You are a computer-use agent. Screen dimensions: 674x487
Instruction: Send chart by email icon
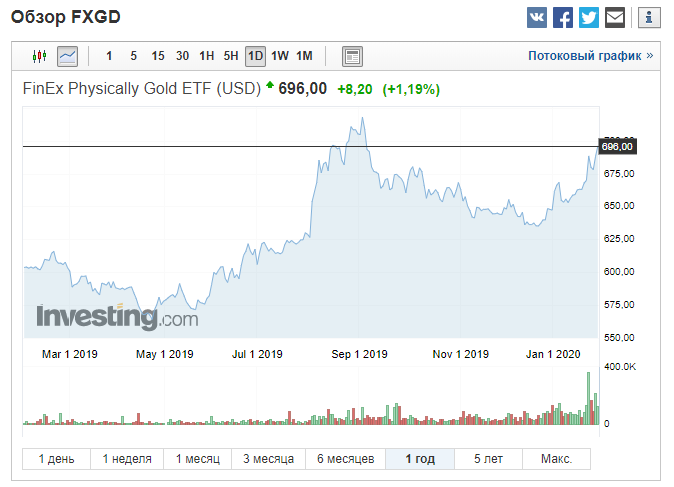[x=615, y=18]
